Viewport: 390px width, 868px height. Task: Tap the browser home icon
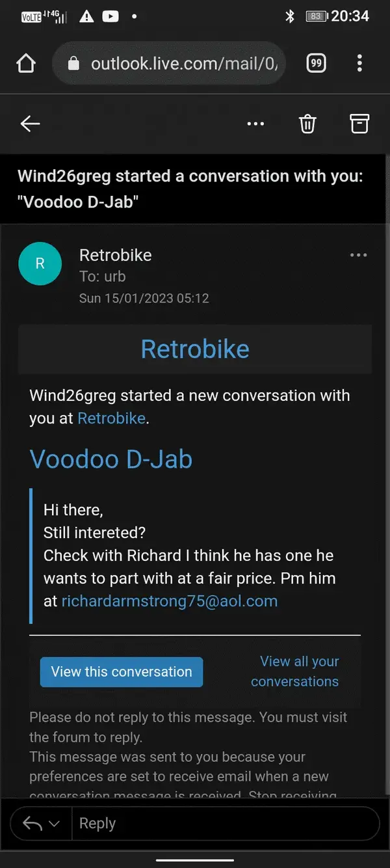(x=25, y=63)
